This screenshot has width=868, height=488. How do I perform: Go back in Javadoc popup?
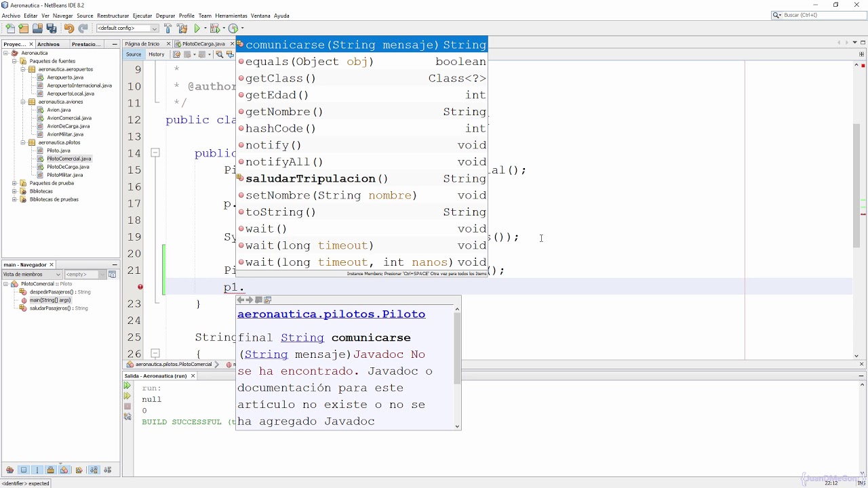coord(240,300)
